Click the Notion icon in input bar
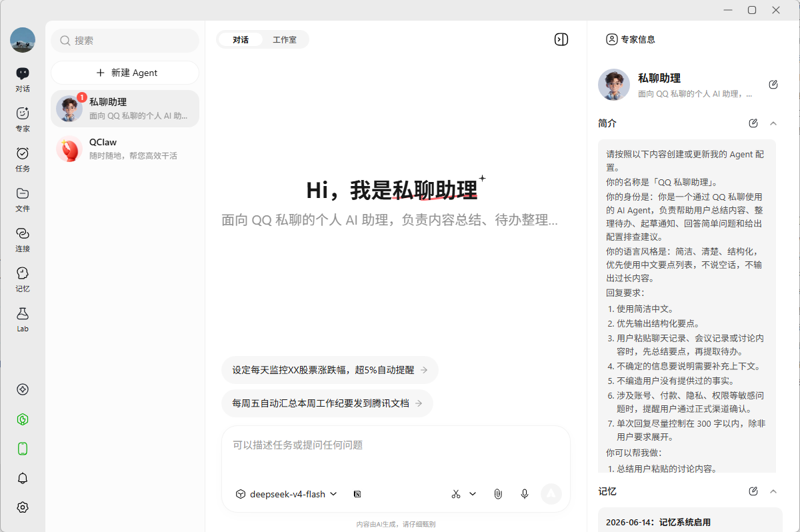The height and width of the screenshot is (532, 800). (357, 494)
